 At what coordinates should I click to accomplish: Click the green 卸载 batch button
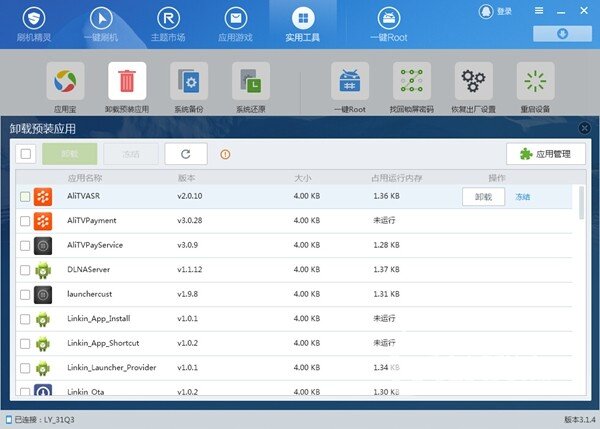point(70,154)
